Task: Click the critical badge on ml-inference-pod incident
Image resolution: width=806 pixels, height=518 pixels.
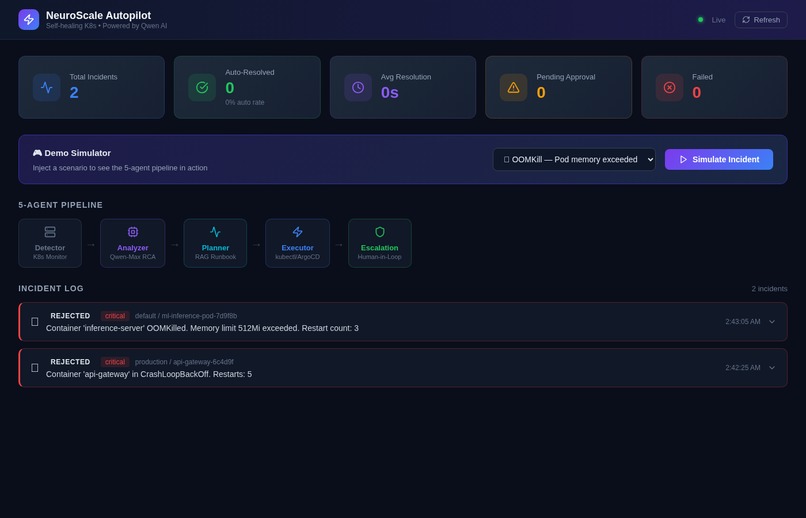Action: pyautogui.click(x=115, y=316)
